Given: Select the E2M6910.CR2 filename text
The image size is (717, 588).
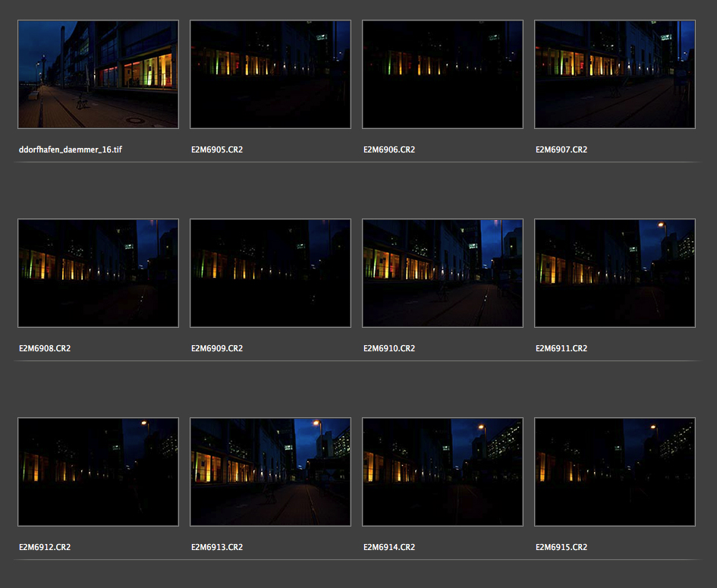Looking at the screenshot, I should point(389,349).
